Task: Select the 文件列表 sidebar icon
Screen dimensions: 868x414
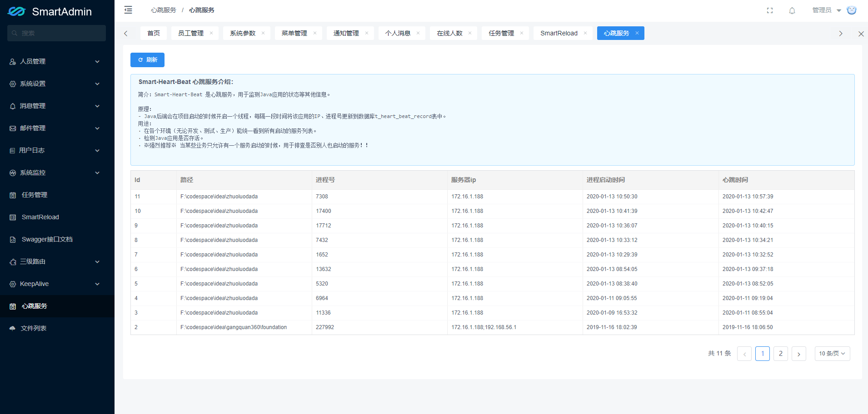Action: (12, 328)
